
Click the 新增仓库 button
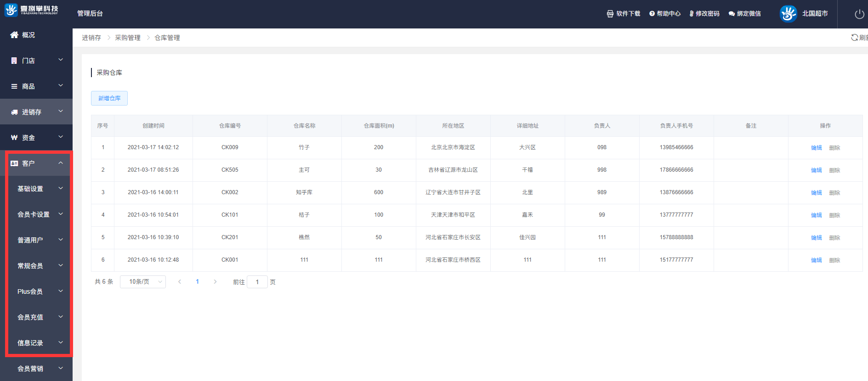click(109, 98)
